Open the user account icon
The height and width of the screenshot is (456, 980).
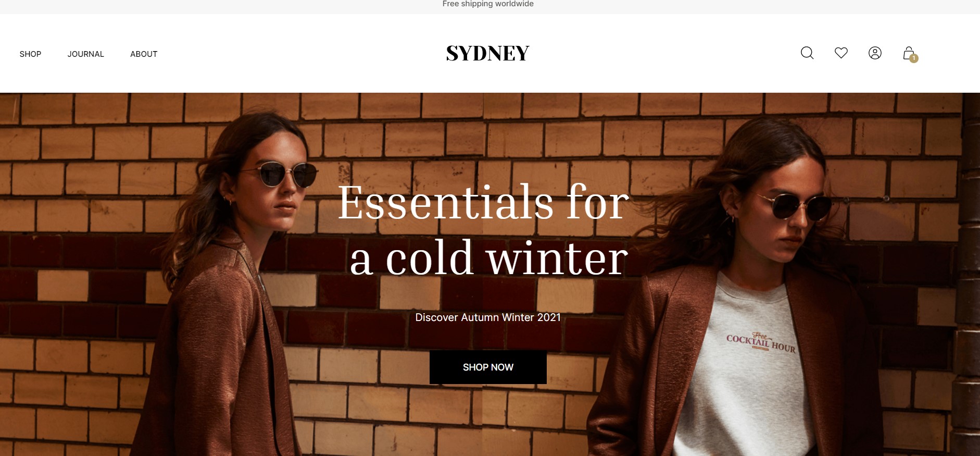pyautogui.click(x=875, y=53)
